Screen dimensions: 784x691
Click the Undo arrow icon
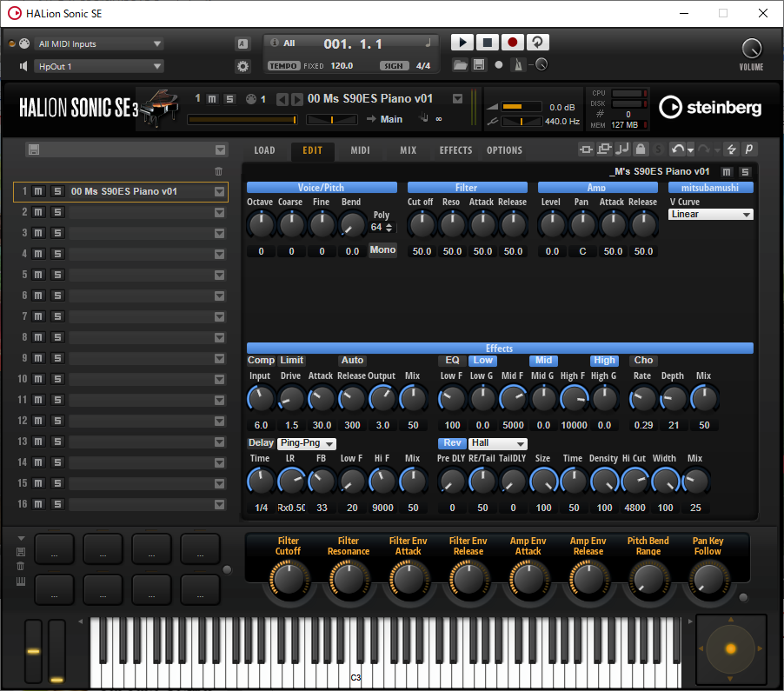(x=677, y=149)
